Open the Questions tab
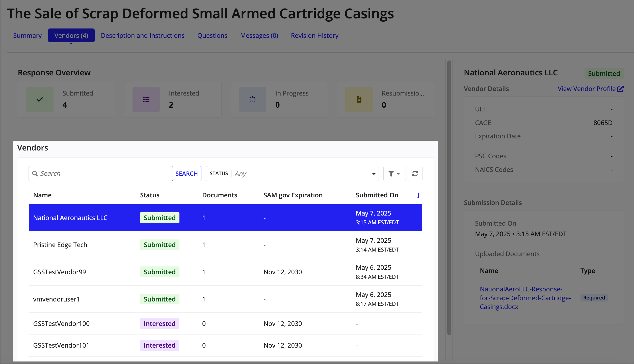 pyautogui.click(x=212, y=36)
